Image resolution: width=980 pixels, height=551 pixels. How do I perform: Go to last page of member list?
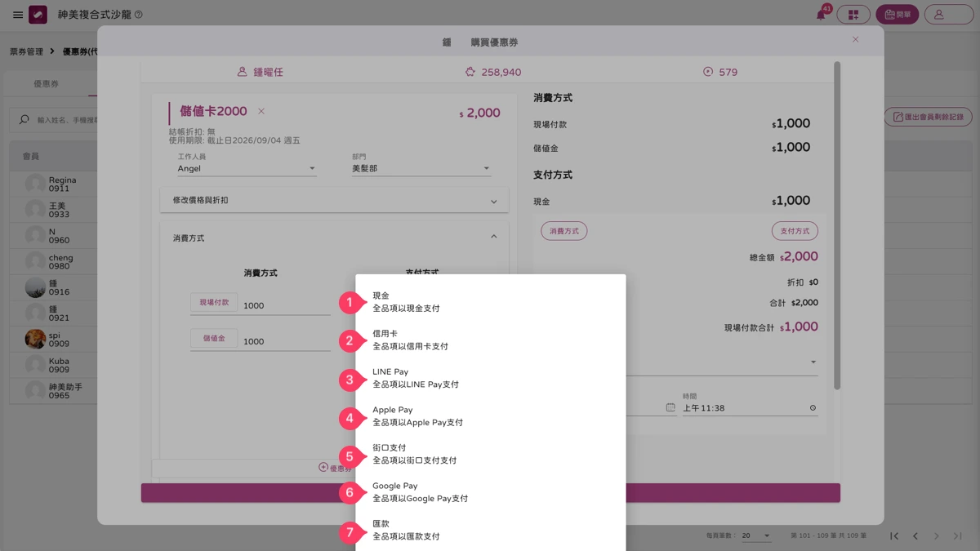(958, 536)
